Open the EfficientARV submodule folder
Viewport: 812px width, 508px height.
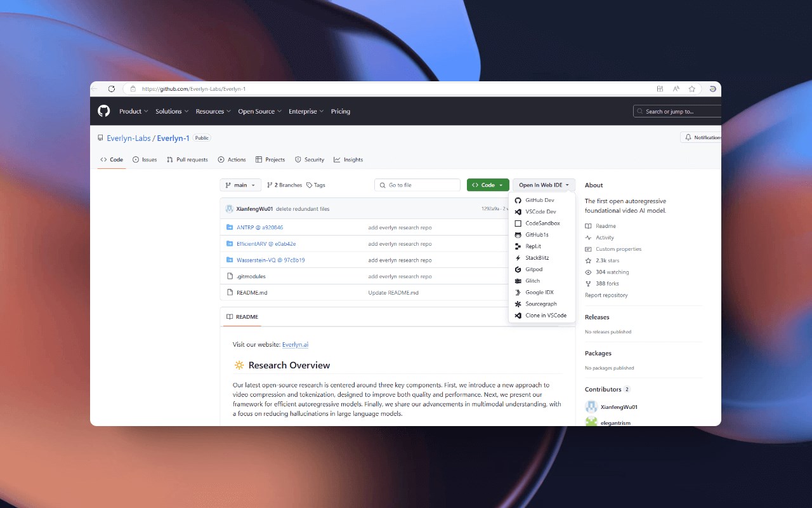[266, 244]
